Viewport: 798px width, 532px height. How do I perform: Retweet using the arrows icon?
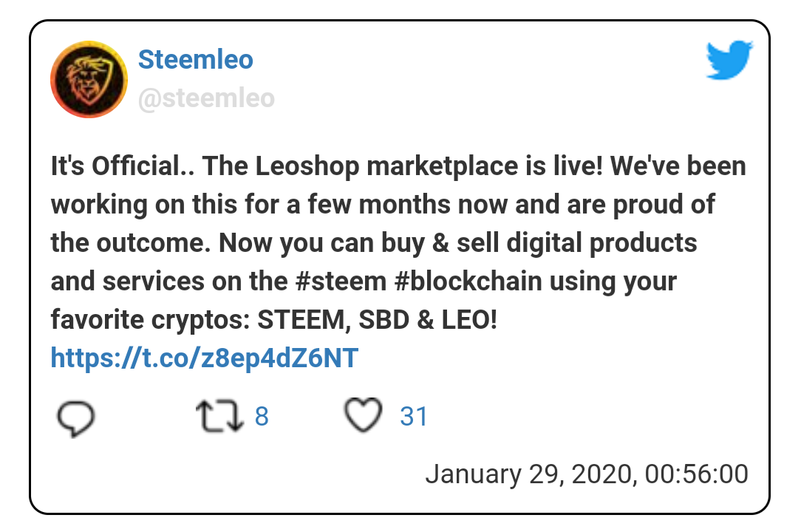tap(219, 417)
